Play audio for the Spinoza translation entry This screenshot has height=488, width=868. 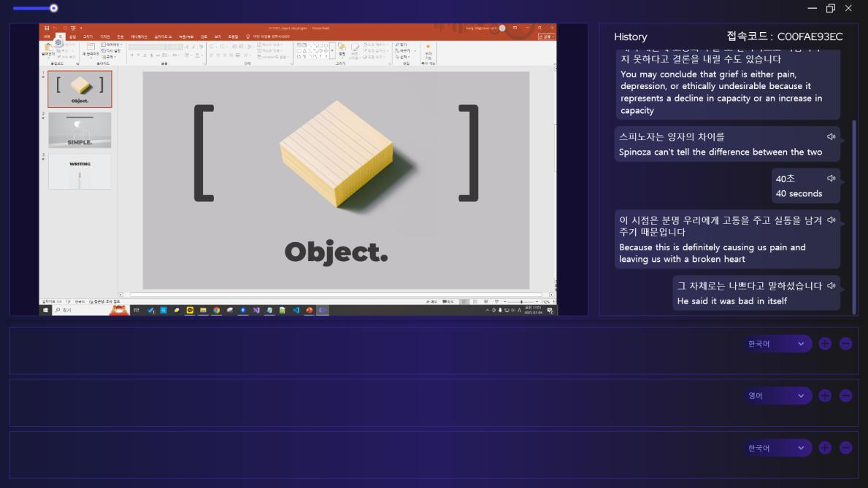click(x=831, y=137)
